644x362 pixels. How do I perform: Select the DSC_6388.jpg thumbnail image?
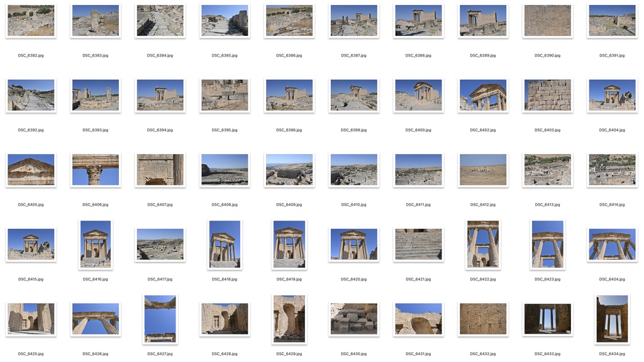click(x=418, y=21)
